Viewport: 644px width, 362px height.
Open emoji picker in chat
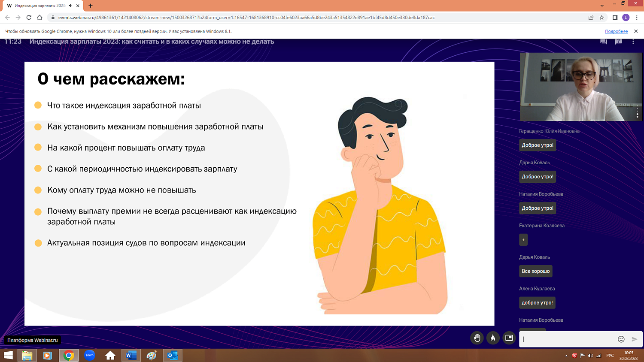[621, 339]
